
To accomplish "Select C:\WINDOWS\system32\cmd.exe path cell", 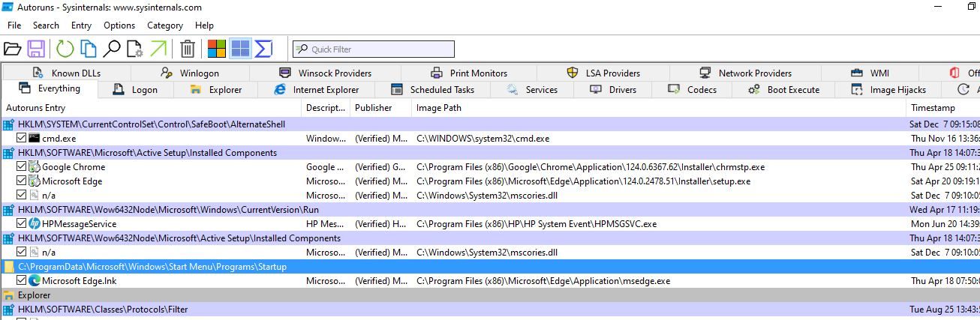I will [x=482, y=138].
